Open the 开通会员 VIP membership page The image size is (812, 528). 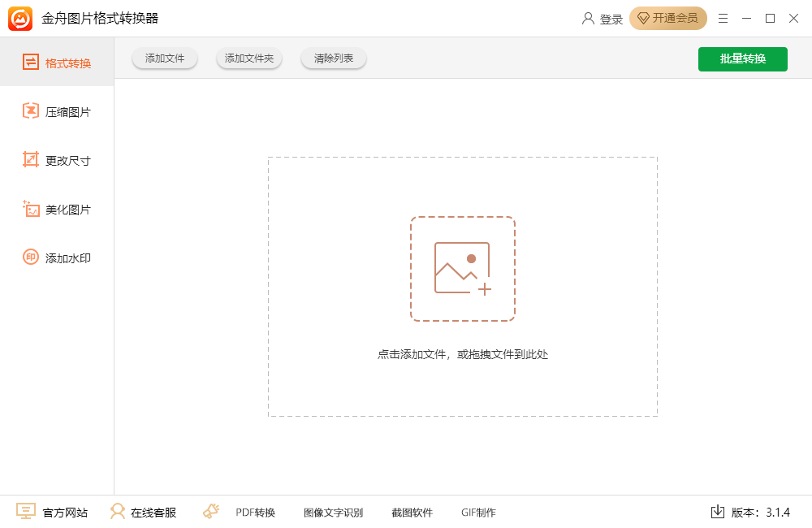[x=668, y=17]
